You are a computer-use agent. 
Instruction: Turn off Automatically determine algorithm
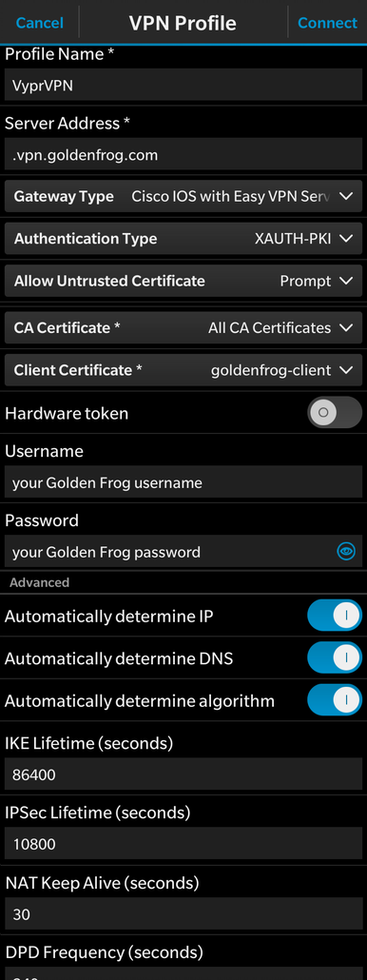pos(335,700)
